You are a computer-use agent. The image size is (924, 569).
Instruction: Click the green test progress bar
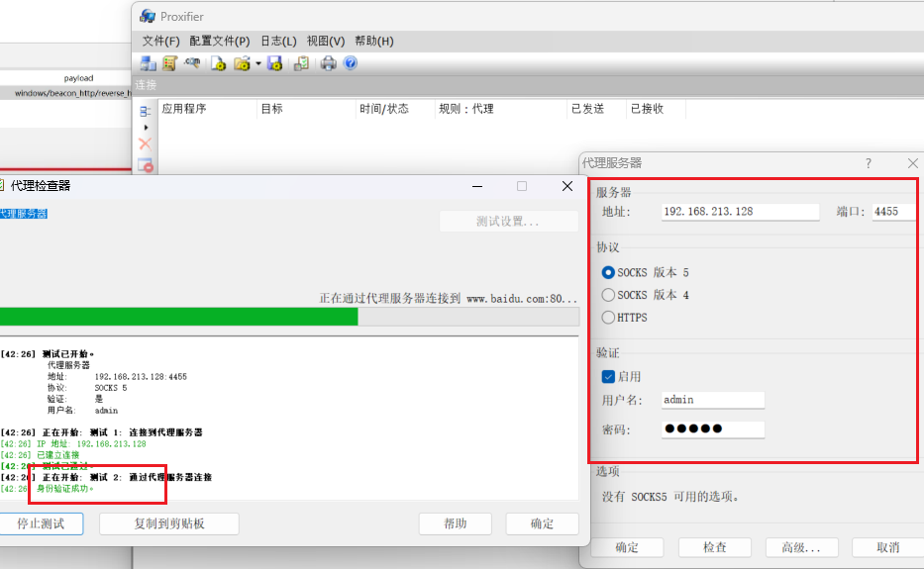pos(178,317)
